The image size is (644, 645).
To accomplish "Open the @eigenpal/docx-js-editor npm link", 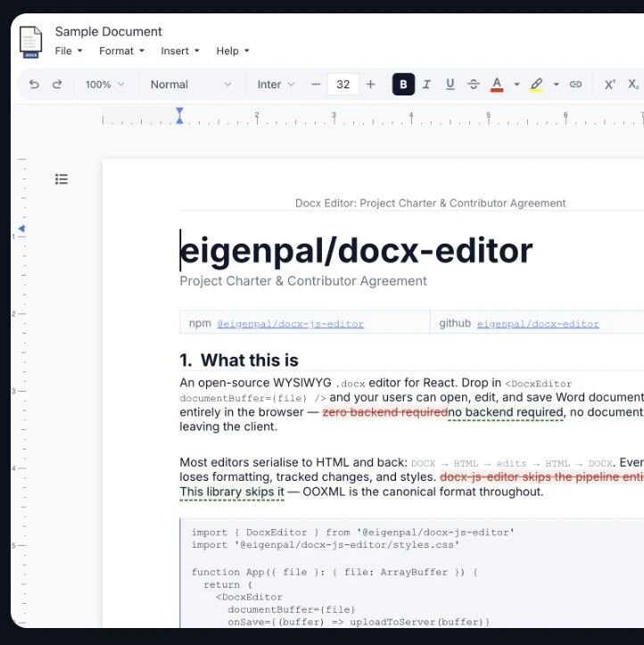I will point(290,324).
